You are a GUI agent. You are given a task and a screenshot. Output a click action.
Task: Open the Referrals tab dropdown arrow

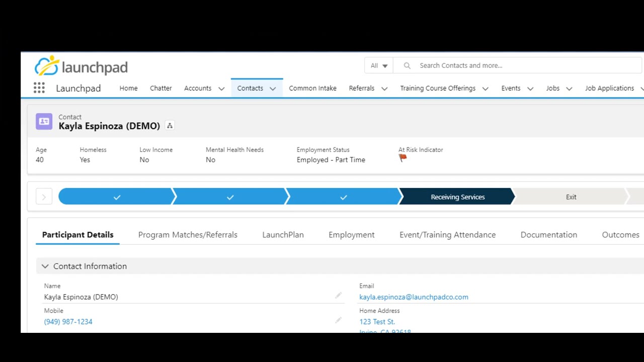384,88
